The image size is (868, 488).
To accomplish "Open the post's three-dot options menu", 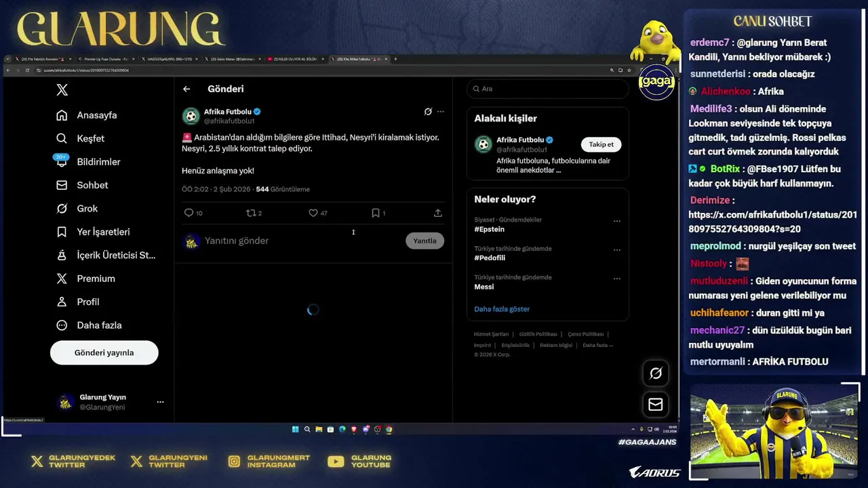I will (441, 112).
